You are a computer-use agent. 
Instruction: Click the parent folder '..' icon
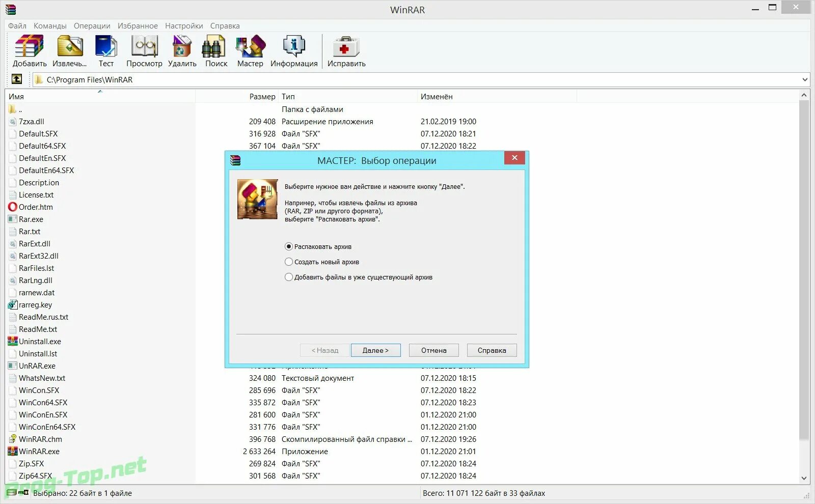13,109
